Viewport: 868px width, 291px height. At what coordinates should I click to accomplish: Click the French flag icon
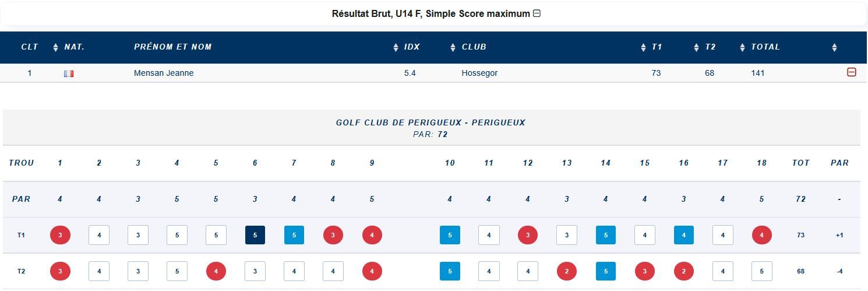pos(69,73)
